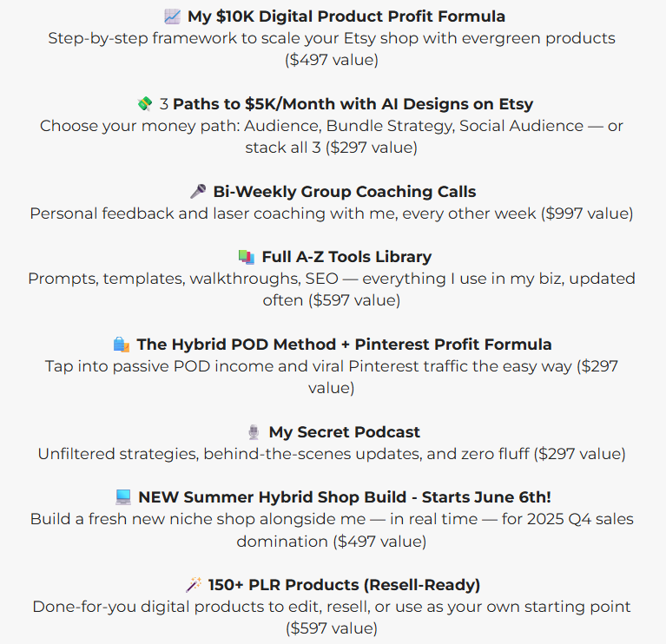Click the chart emoji beside Profit Formula
This screenshot has width=666, height=644.
pos(173,16)
